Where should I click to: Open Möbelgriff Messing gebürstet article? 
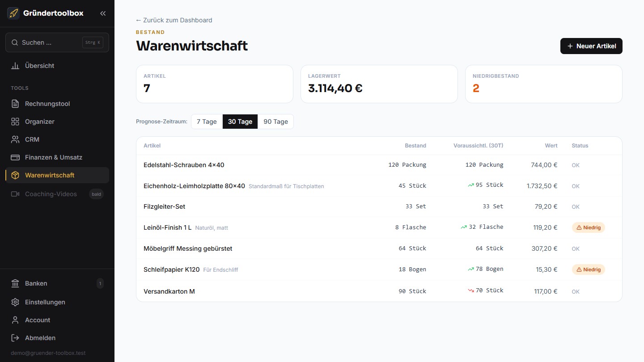[379, 248]
